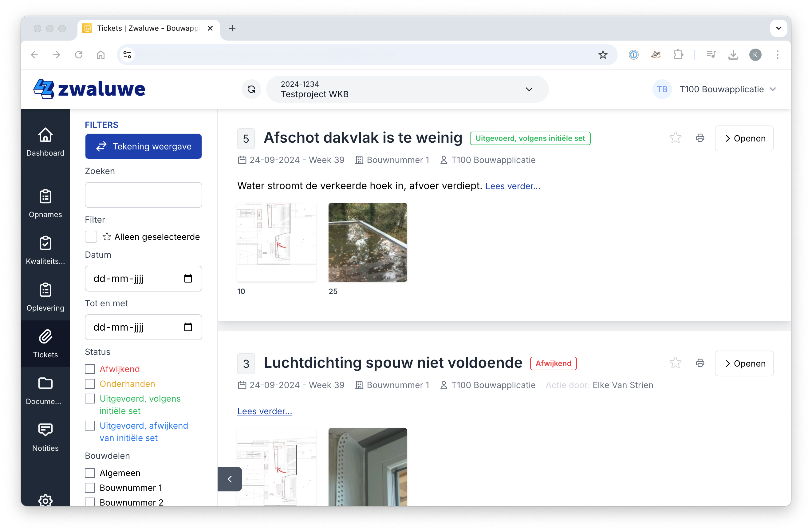
Task: Open the T100 Bouwapplicatie user menu
Action: 715,89
